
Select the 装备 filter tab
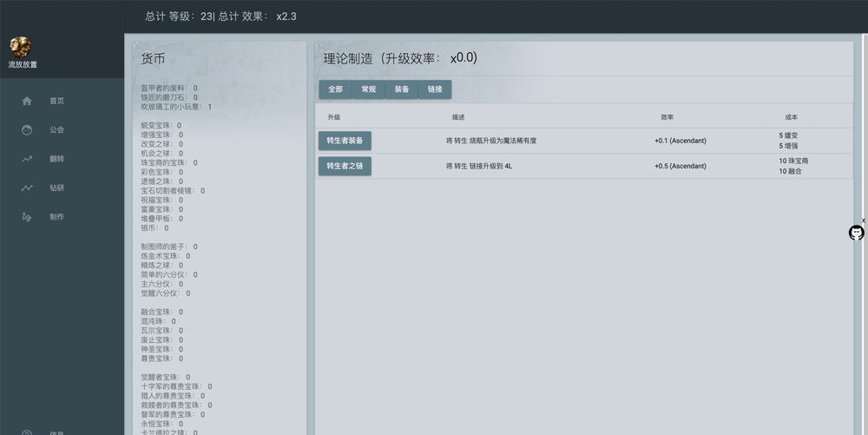click(402, 89)
